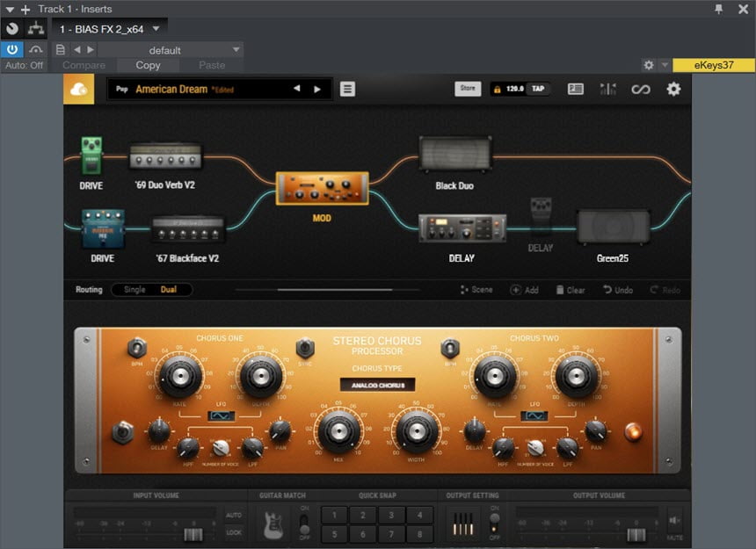The width and height of the screenshot is (756, 549).
Task: Toggle the tempo lock icon
Action: 497,89
